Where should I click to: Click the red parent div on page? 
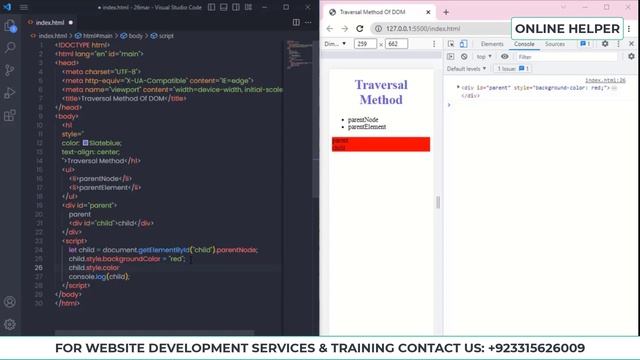(x=381, y=144)
